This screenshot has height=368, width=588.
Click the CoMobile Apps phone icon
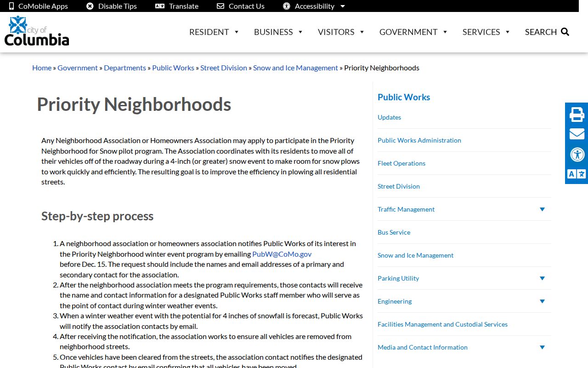[11, 6]
